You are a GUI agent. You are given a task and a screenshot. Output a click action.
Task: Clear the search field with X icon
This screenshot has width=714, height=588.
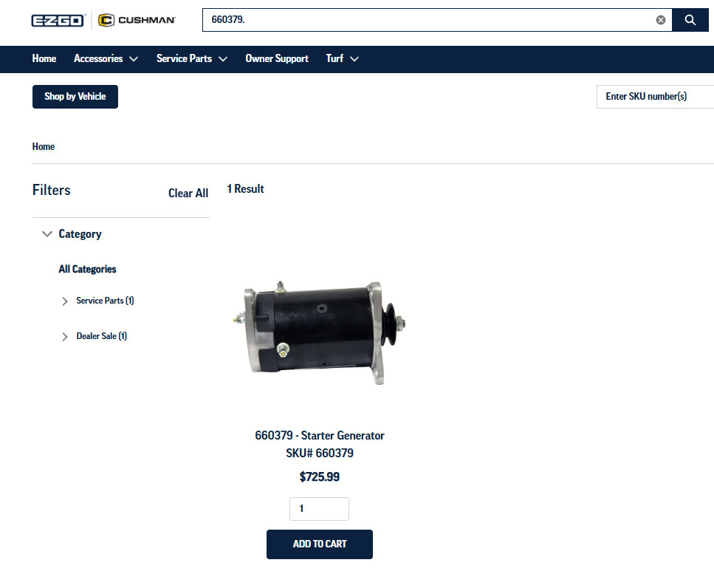tap(660, 20)
